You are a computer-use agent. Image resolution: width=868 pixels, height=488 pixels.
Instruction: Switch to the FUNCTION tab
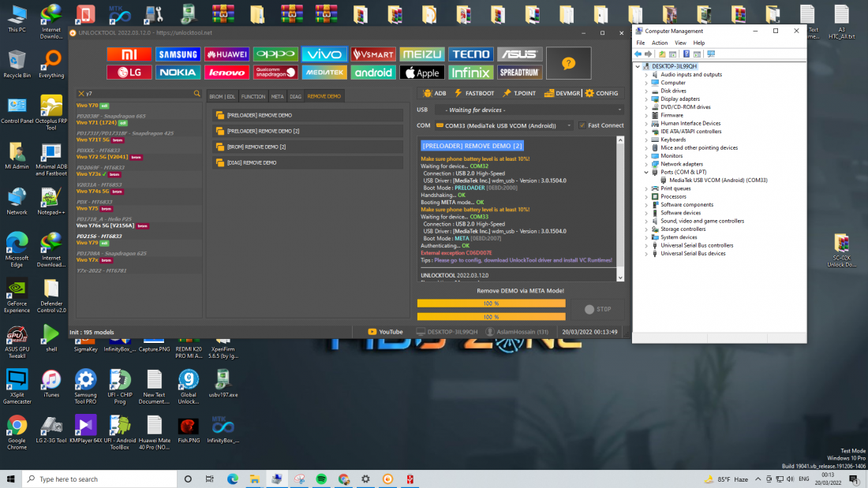[253, 96]
